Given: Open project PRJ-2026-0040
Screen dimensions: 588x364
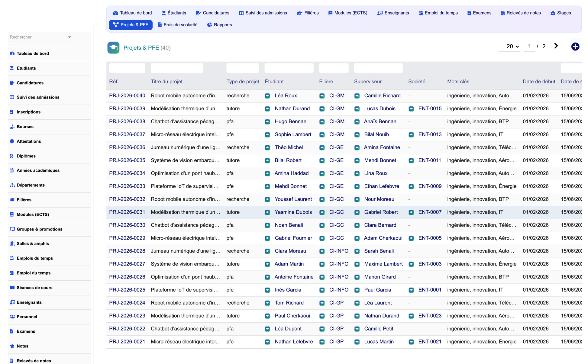Looking at the screenshot, I should (127, 96).
